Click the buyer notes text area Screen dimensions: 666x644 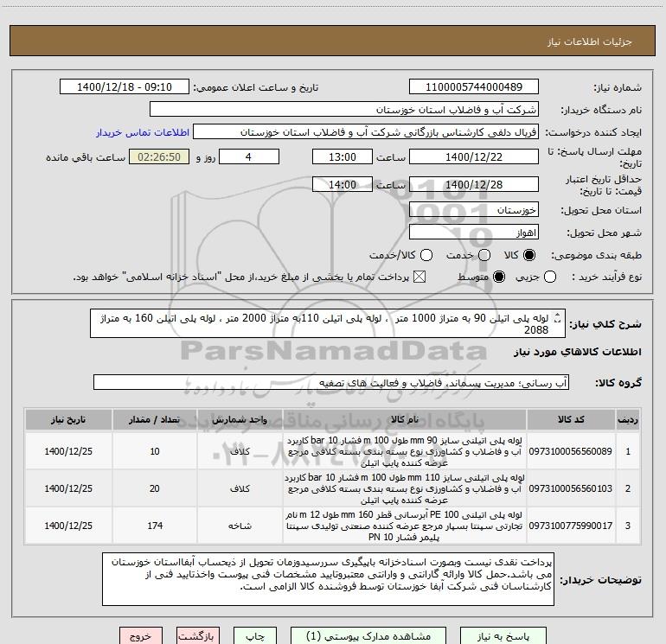[x=328, y=579]
